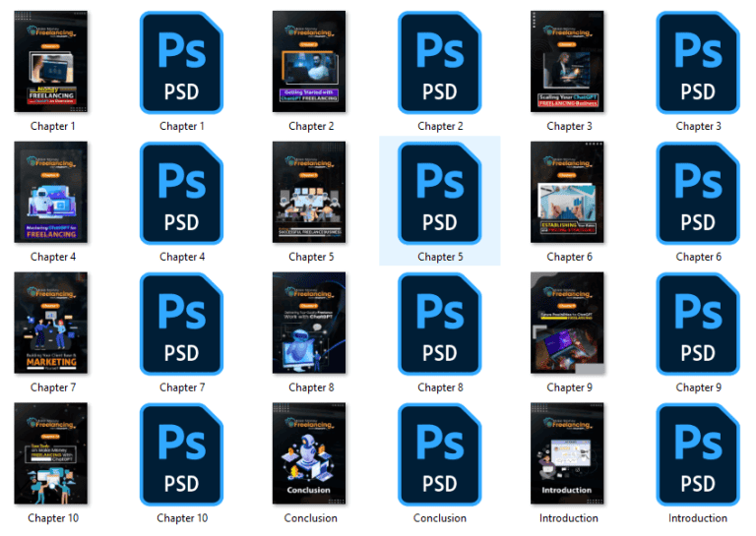Select the Chapter 10 cover image thumbnail
Viewport: 756px width, 536px height.
coord(51,453)
